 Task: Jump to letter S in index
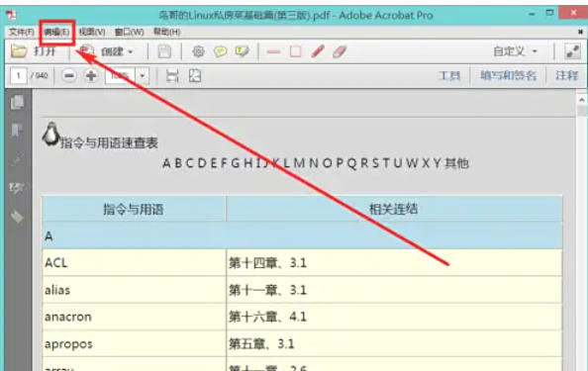point(375,163)
